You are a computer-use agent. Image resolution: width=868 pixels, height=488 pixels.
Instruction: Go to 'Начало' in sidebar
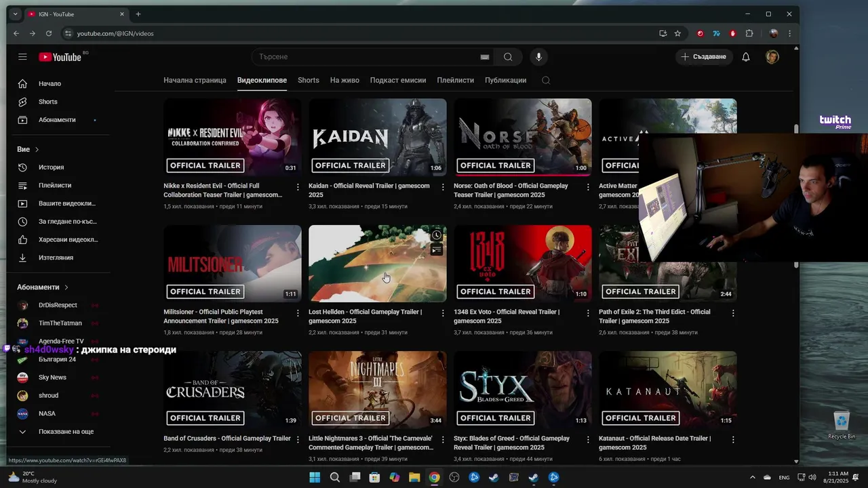[58, 84]
